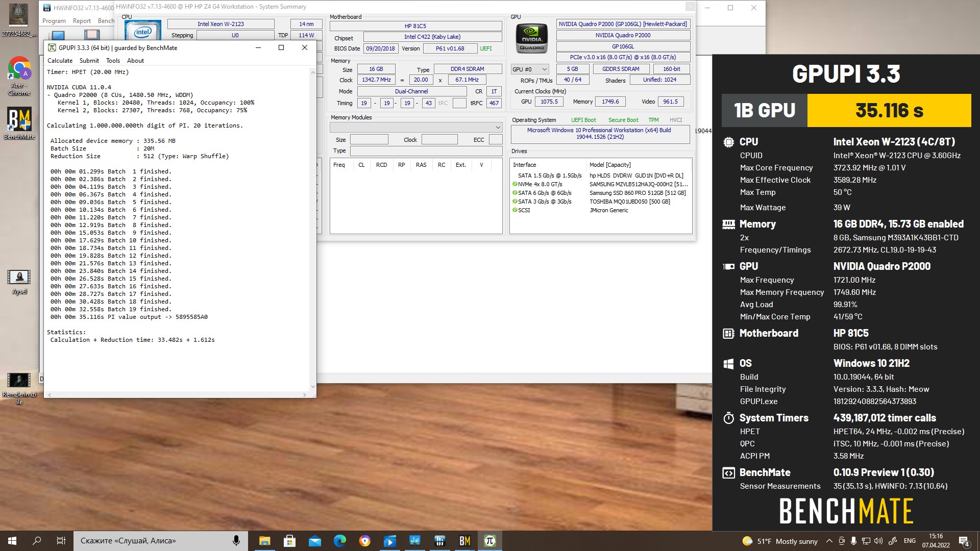The width and height of the screenshot is (980, 551).
Task: Click GPUPI vertical scrollbar down arrow
Action: (313, 387)
